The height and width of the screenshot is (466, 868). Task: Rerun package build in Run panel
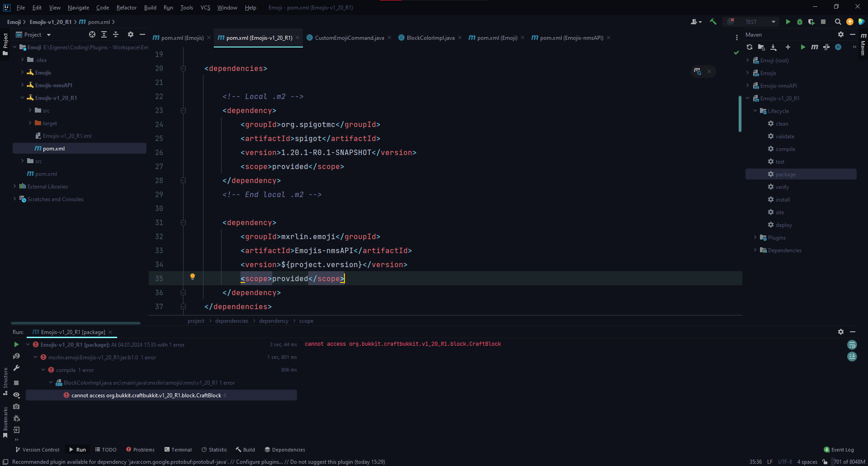click(x=16, y=344)
